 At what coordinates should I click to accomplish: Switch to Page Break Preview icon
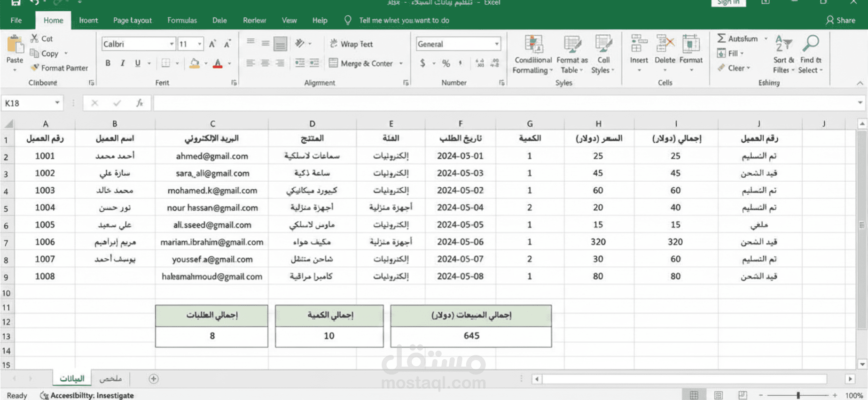pyautogui.click(x=743, y=395)
